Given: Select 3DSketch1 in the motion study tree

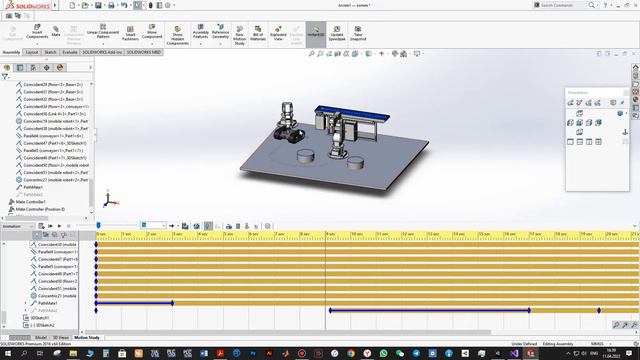Looking at the screenshot, I should point(37,318).
